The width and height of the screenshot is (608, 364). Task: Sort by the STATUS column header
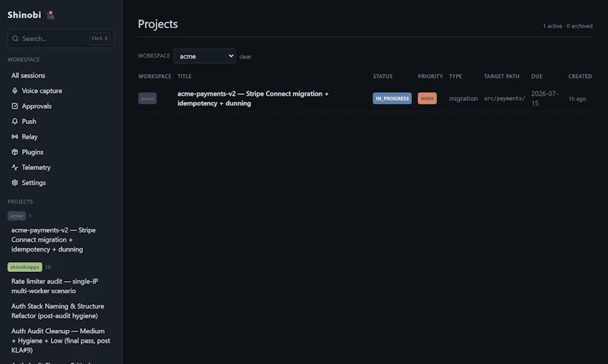[x=382, y=76]
